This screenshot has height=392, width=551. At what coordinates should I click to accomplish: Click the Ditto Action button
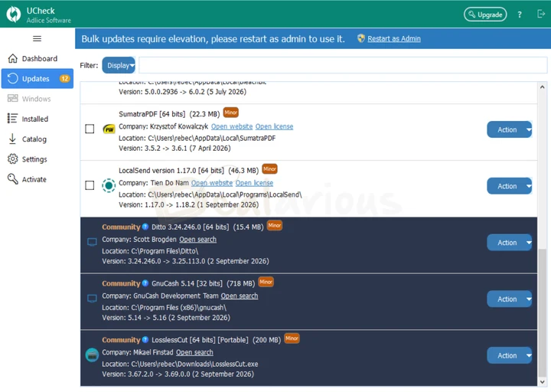[x=507, y=243]
